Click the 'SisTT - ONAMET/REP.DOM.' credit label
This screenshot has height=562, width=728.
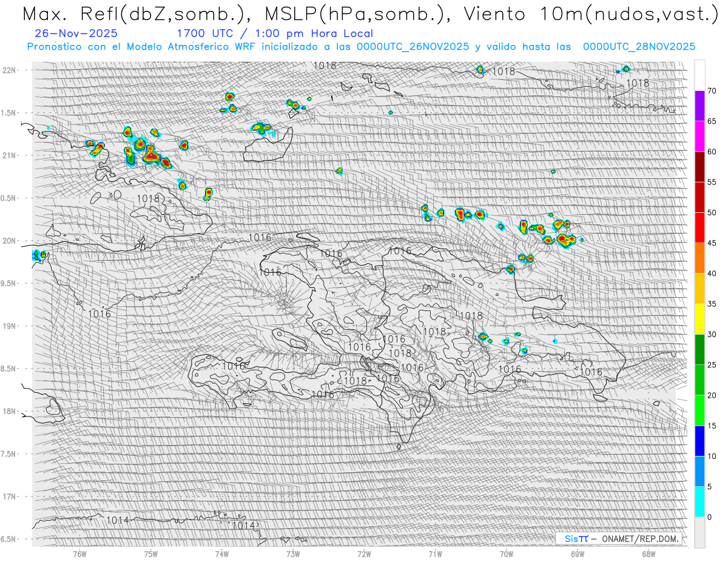pos(618,538)
